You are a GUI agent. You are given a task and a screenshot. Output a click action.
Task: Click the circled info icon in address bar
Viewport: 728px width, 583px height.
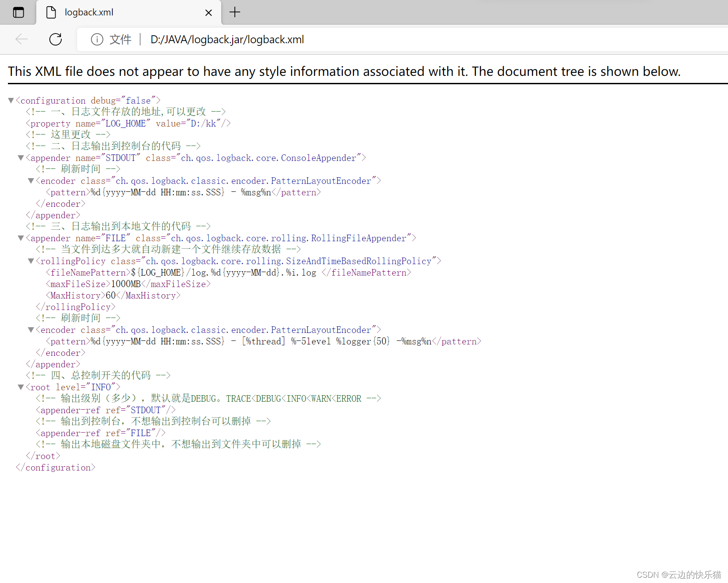click(x=97, y=39)
